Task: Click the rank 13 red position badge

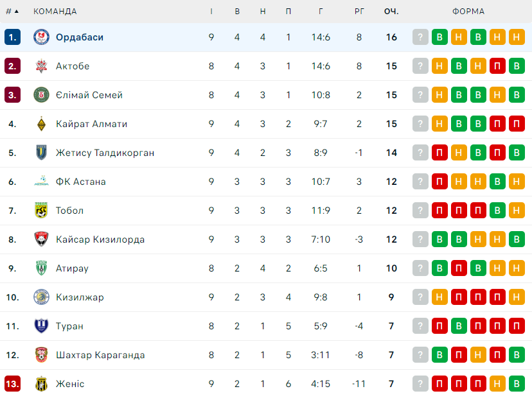Action: (x=12, y=384)
